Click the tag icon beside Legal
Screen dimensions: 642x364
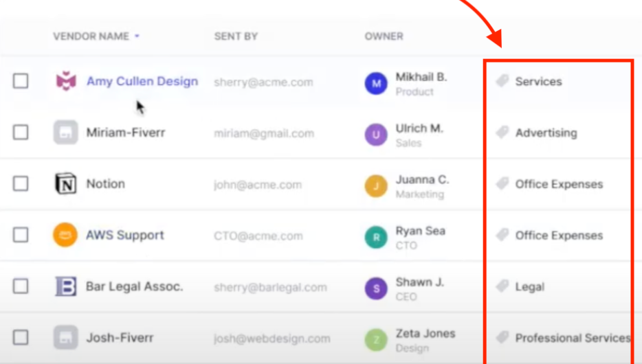(502, 286)
